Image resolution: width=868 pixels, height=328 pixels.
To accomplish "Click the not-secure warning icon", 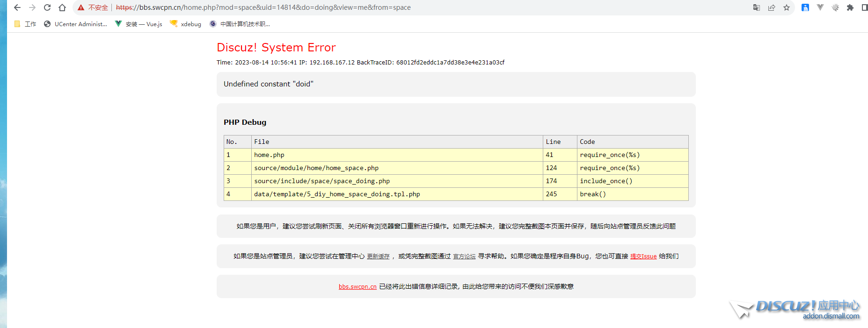I will click(x=81, y=7).
